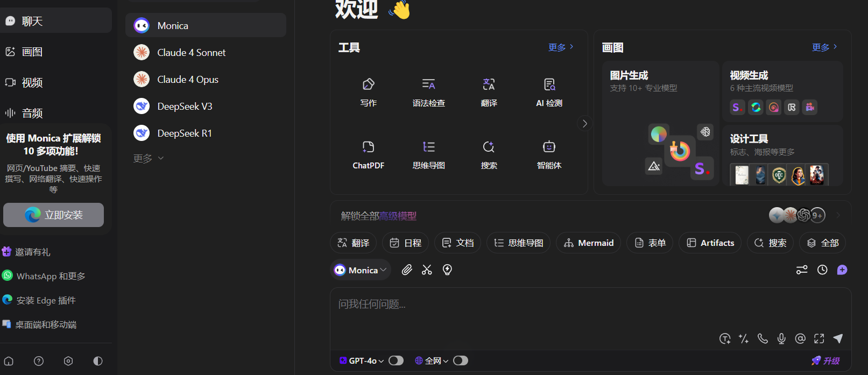This screenshot has width=868, height=375.
Task: Open the 思维导图 tool in the tools panel
Action: [429, 155]
